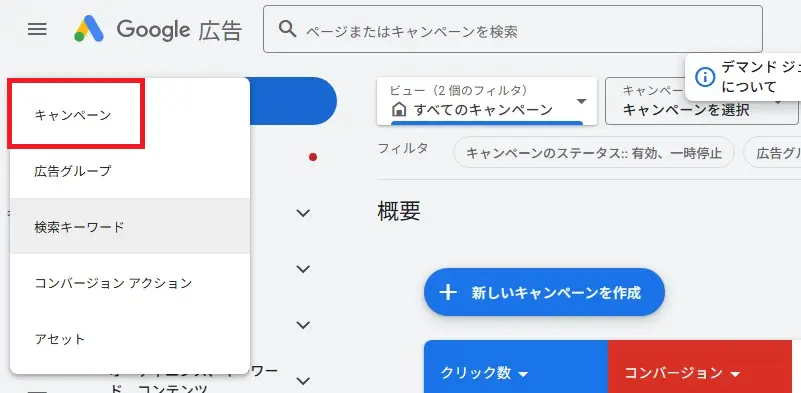This screenshot has height=393, width=801.
Task: Expand the コンバージョン metric dropdown
Action: pos(735,374)
